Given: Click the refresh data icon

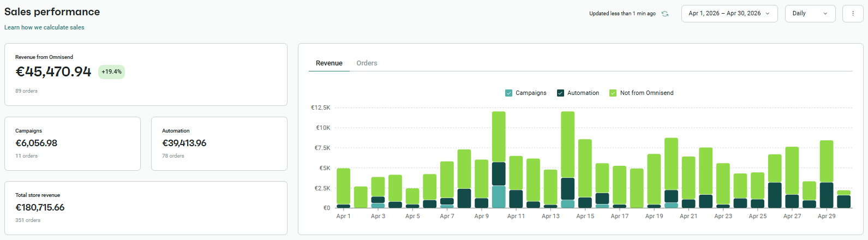Looking at the screenshot, I should click(x=665, y=14).
